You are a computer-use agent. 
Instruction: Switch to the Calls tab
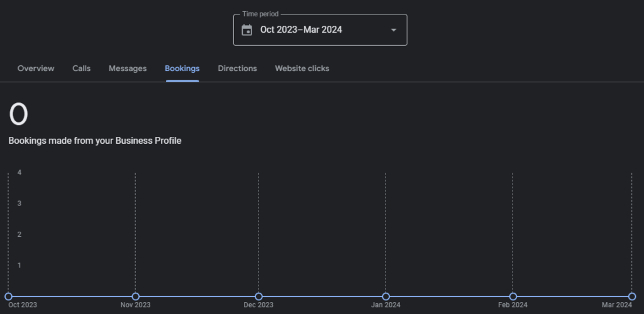[x=81, y=68]
